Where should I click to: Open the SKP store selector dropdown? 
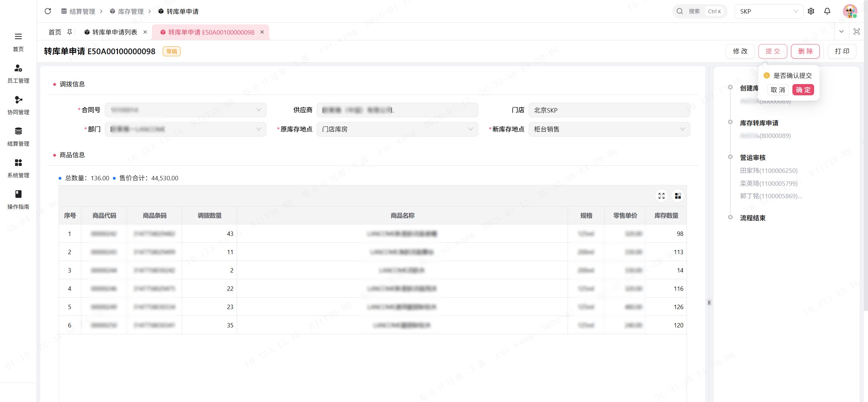tap(769, 11)
